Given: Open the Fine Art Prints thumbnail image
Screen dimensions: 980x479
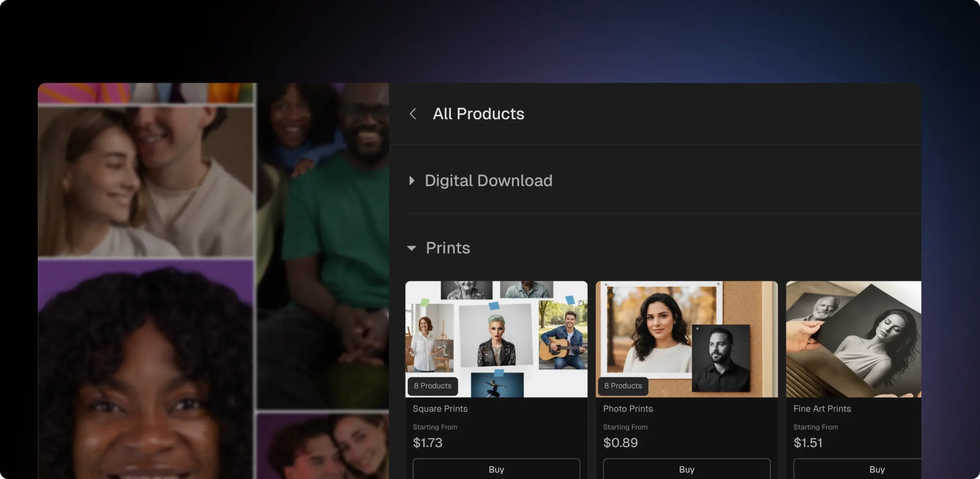Looking at the screenshot, I should pyautogui.click(x=853, y=339).
